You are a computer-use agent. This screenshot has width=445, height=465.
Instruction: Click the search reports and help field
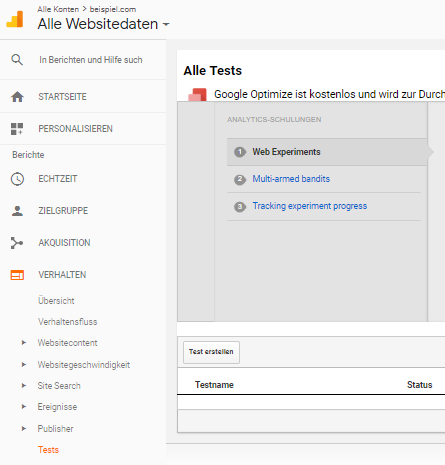coord(91,60)
